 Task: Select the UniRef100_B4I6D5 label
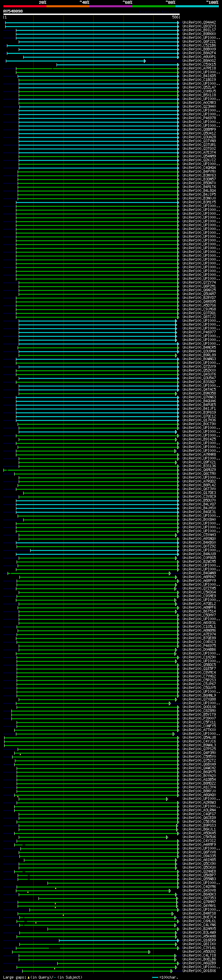point(199,76)
